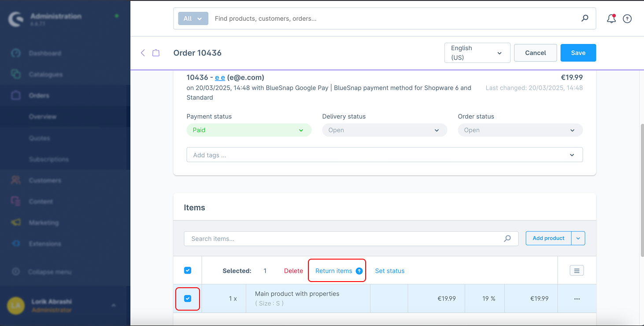Deselect the Main product with properties row

pyautogui.click(x=188, y=299)
